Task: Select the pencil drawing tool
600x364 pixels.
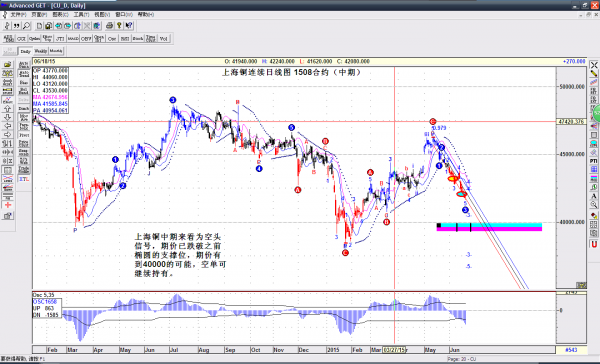Action: 594,73
